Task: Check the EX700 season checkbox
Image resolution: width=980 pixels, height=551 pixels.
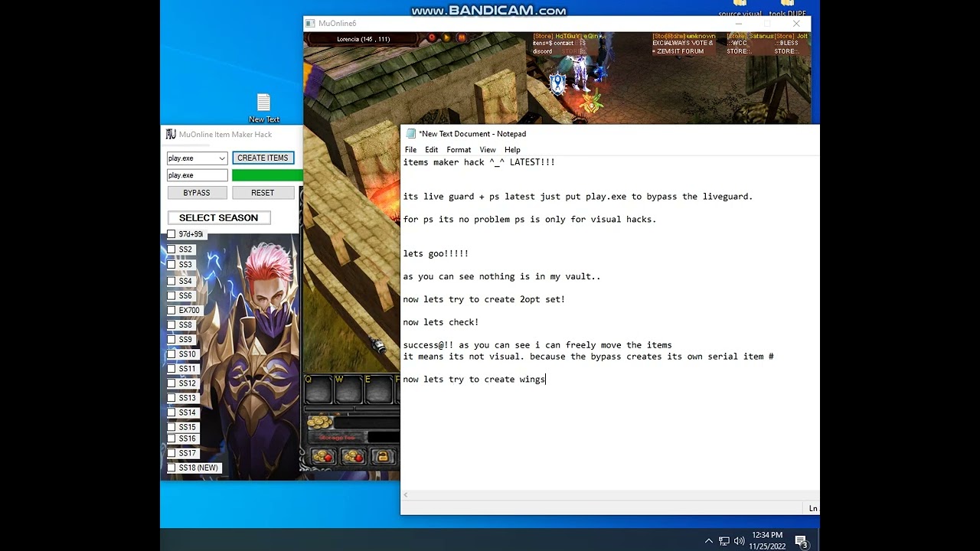Action: [171, 311]
